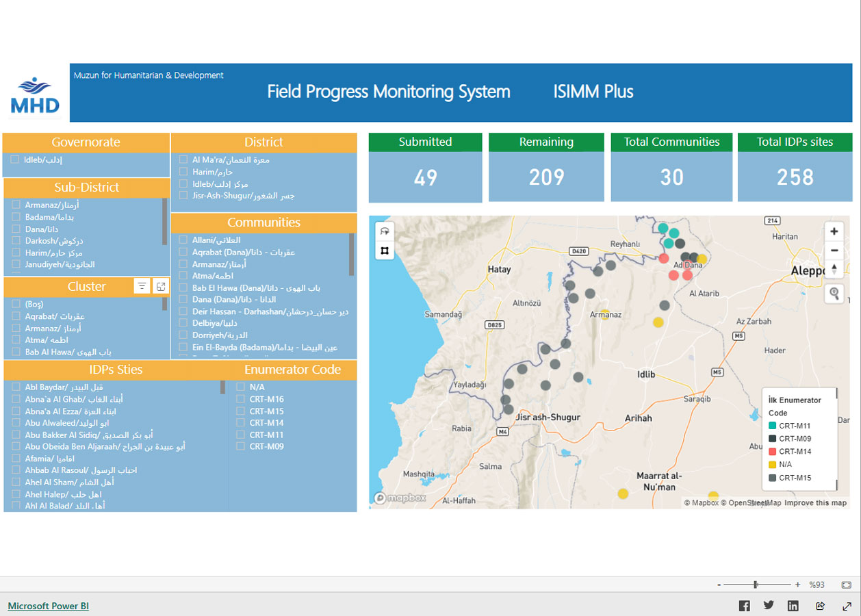Click the Communities list scrollbar
This screenshot has height=616, width=861.
(x=352, y=254)
